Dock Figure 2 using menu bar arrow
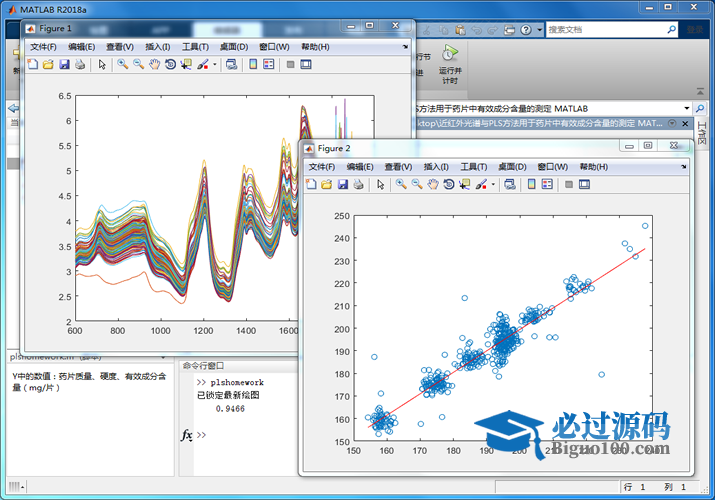715x500 pixels. coord(684,167)
